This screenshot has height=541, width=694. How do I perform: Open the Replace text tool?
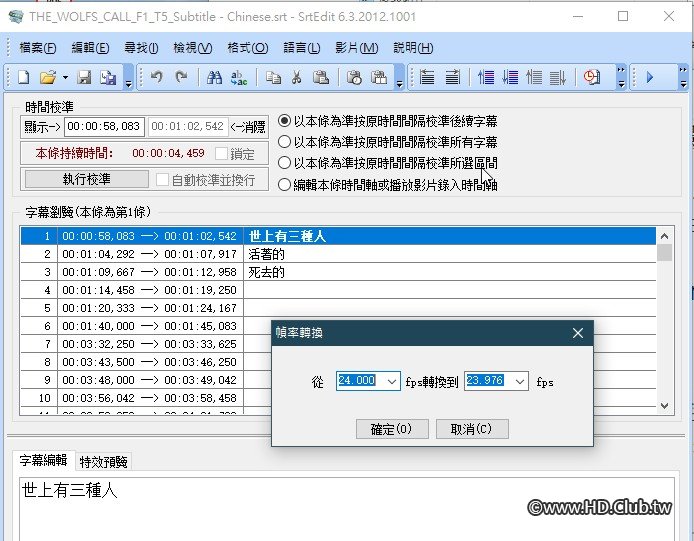click(239, 77)
